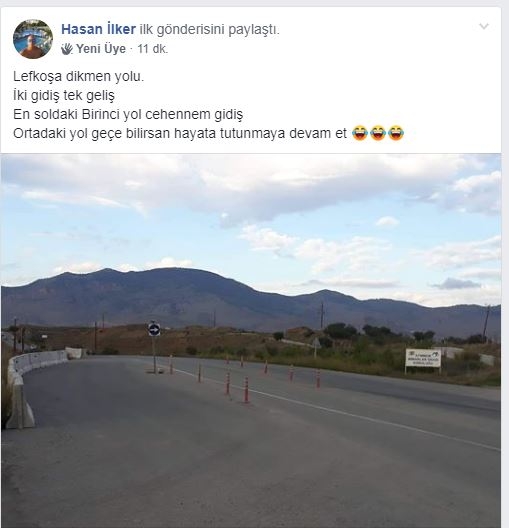Screen dimensions: 509x528
Task: Click the 'ilk gönderisini paylaştı' text
Action: [x=209, y=30]
